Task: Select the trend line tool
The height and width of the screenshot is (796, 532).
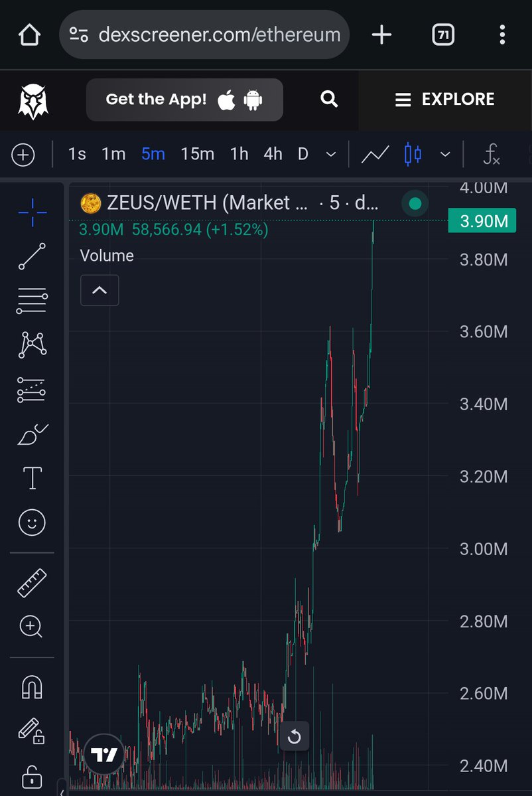Action: coord(32,256)
